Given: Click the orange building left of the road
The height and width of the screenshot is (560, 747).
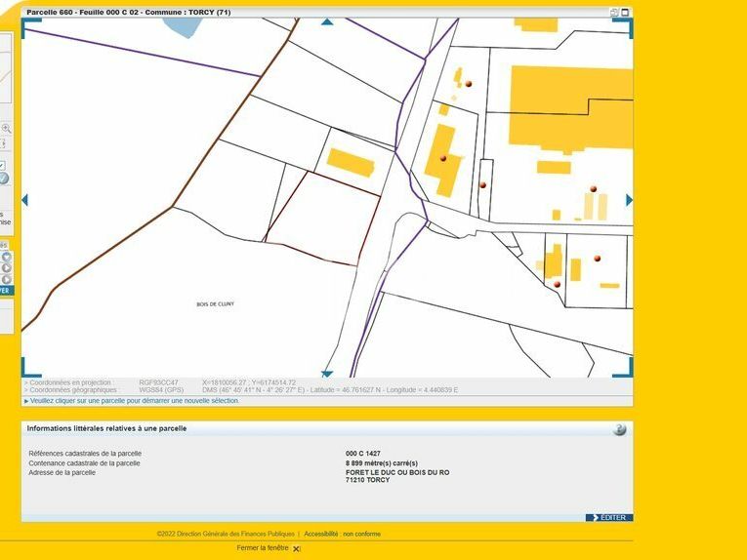Looking at the screenshot, I should click(351, 162).
